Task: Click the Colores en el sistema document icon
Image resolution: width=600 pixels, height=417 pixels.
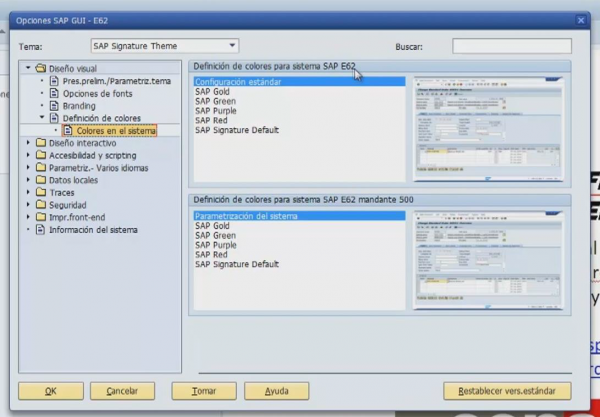Action: [x=68, y=130]
